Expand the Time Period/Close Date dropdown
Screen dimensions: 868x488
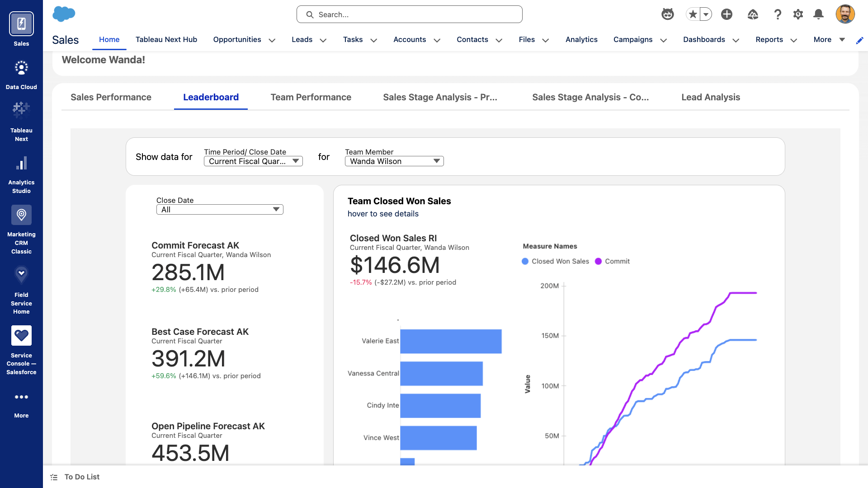253,161
